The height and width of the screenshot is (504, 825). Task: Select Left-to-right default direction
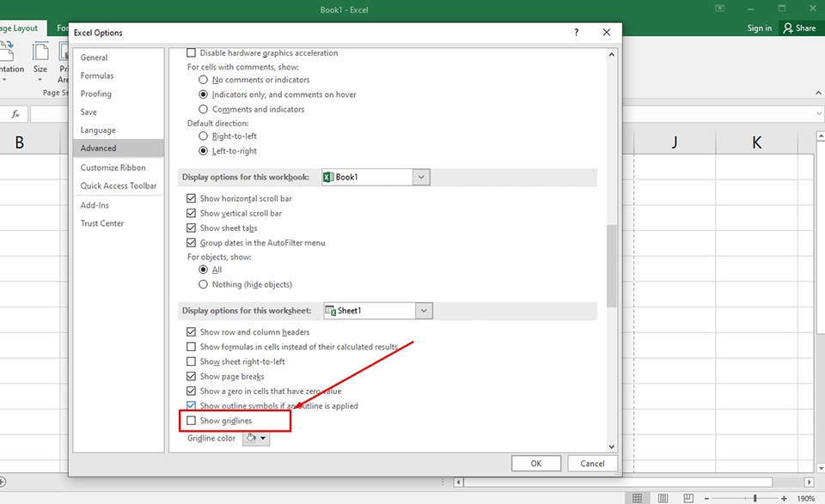coord(203,151)
